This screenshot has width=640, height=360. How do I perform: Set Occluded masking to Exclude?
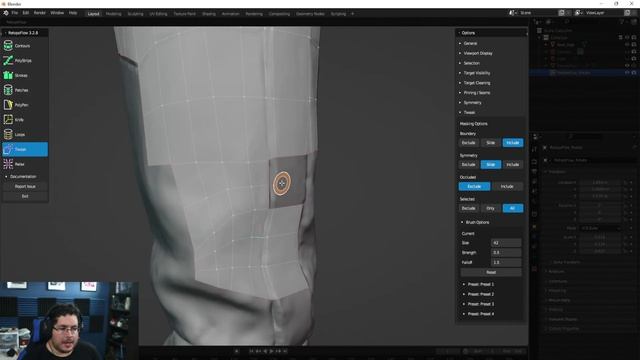click(x=474, y=187)
